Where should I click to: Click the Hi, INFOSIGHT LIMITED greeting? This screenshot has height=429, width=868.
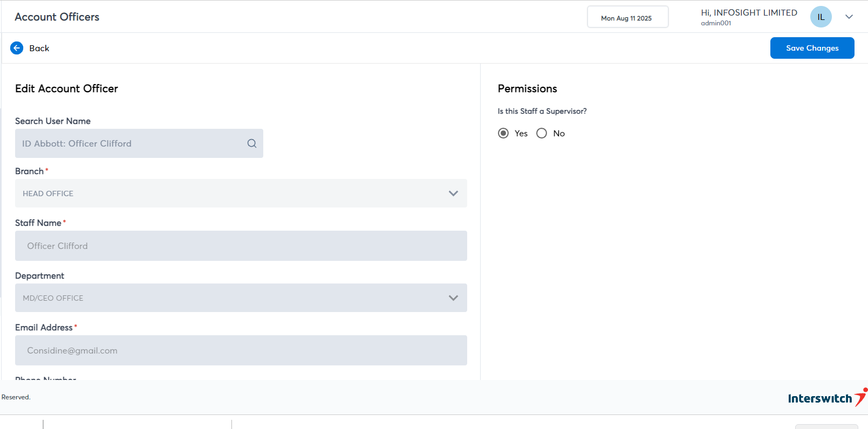pos(749,12)
